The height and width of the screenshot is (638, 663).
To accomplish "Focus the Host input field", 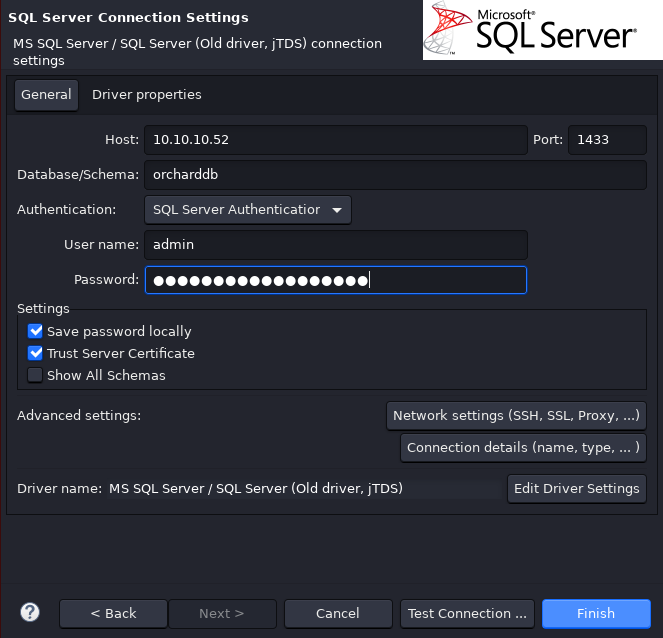I will (335, 140).
